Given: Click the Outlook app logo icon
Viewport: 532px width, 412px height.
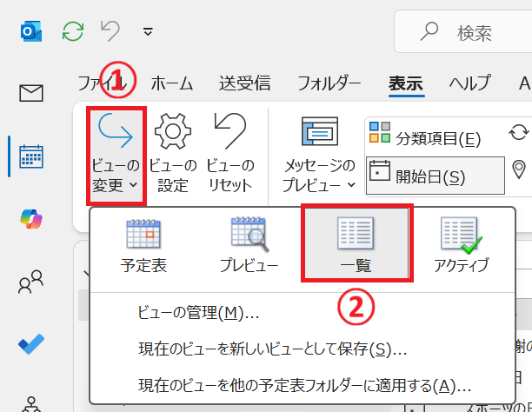Looking at the screenshot, I should tap(31, 31).
